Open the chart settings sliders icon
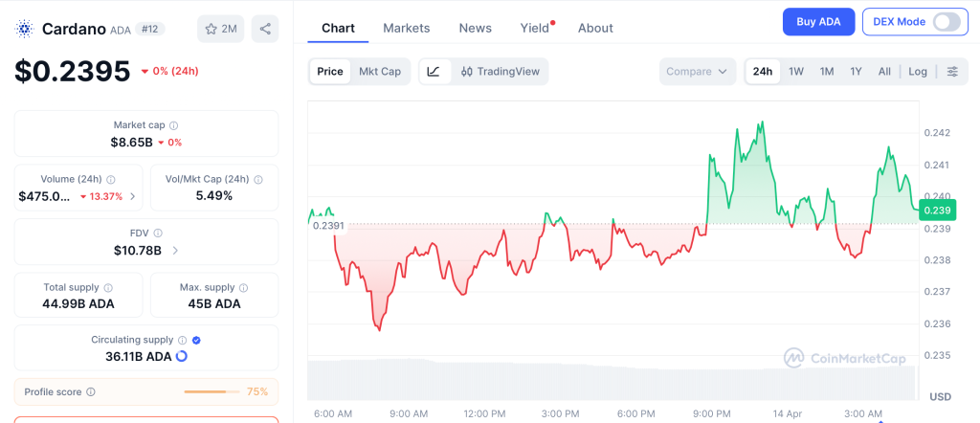980x423 pixels. pos(951,72)
